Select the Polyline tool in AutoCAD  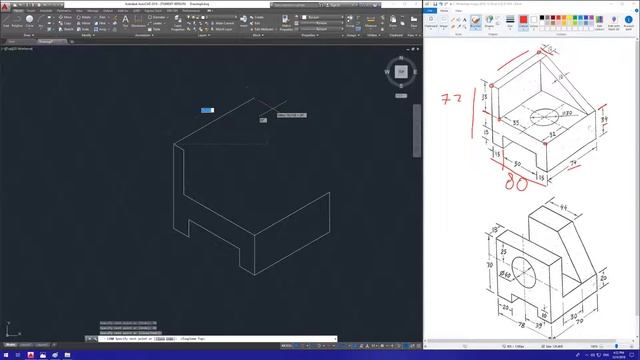click(x=17, y=22)
